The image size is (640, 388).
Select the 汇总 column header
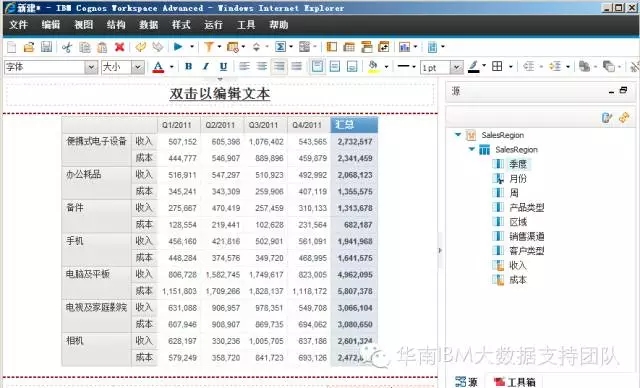tap(354, 124)
